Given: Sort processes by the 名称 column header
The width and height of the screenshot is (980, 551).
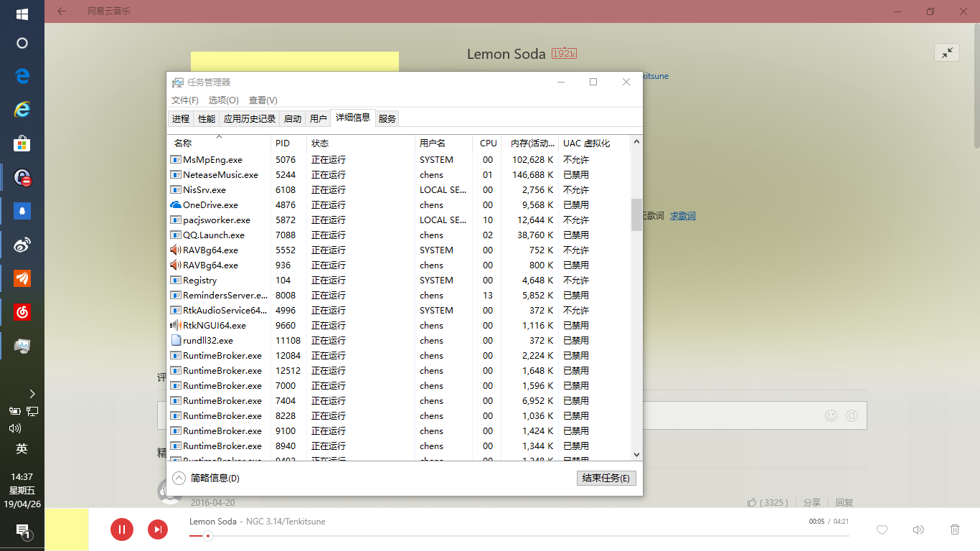Looking at the screenshot, I should [220, 143].
